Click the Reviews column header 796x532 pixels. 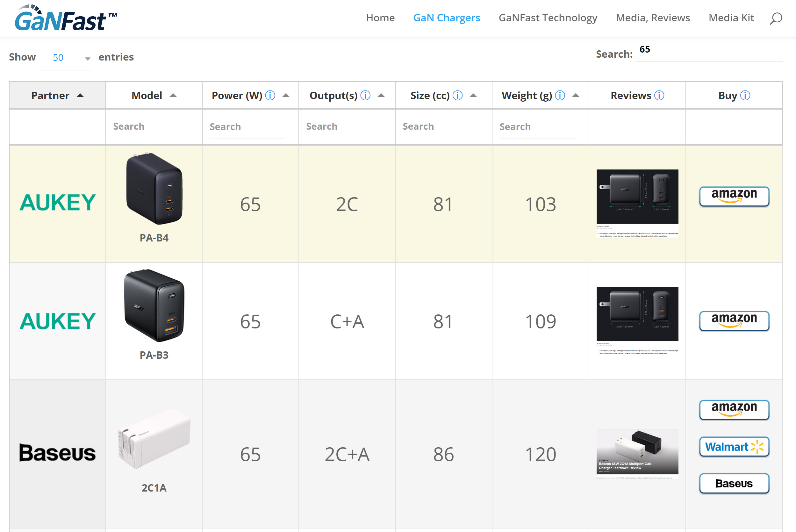(637, 95)
